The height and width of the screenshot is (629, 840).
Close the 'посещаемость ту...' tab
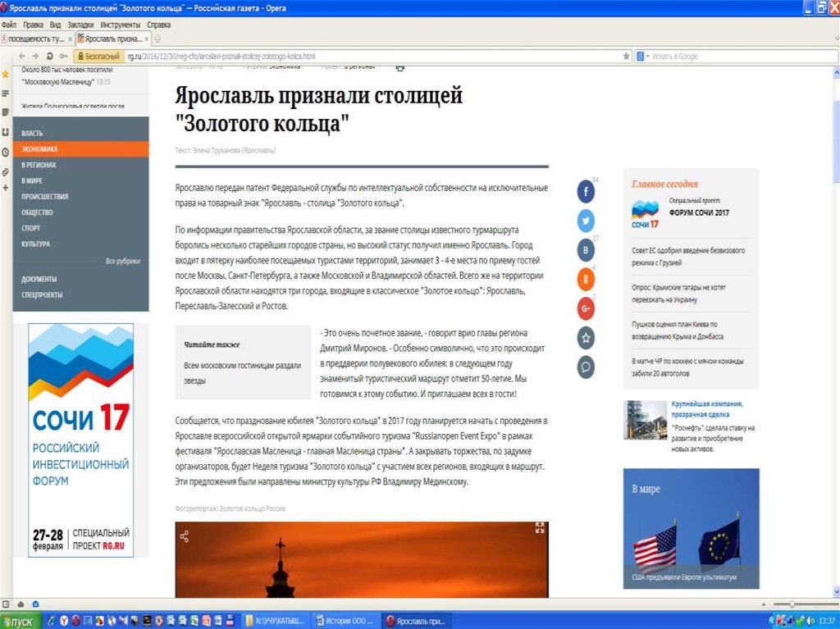pos(70,39)
